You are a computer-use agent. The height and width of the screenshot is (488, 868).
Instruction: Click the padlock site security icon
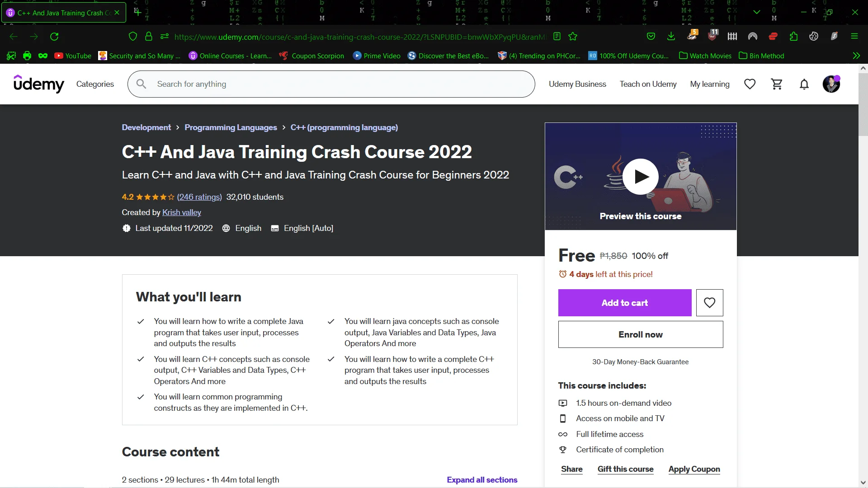(x=149, y=37)
